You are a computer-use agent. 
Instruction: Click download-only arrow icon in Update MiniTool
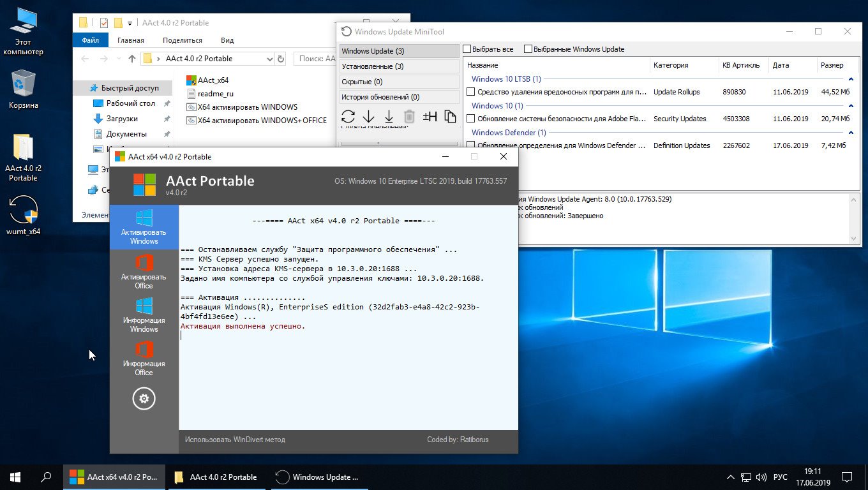368,116
